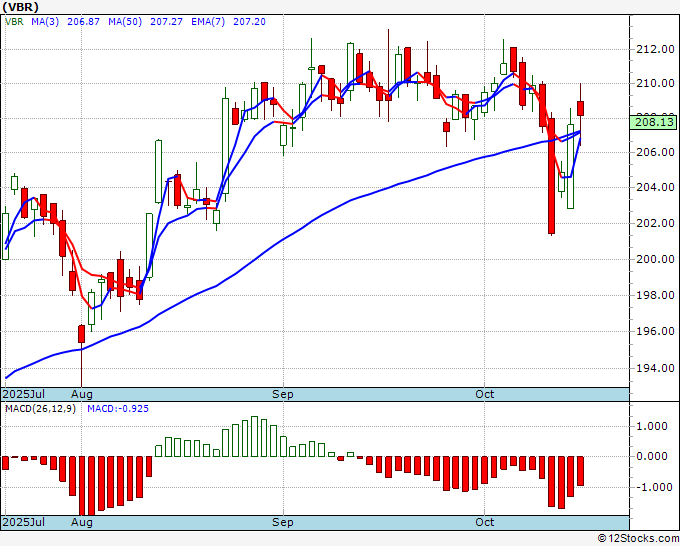Click the MA(50) value 207.27
The image size is (680, 546).
tap(166, 22)
